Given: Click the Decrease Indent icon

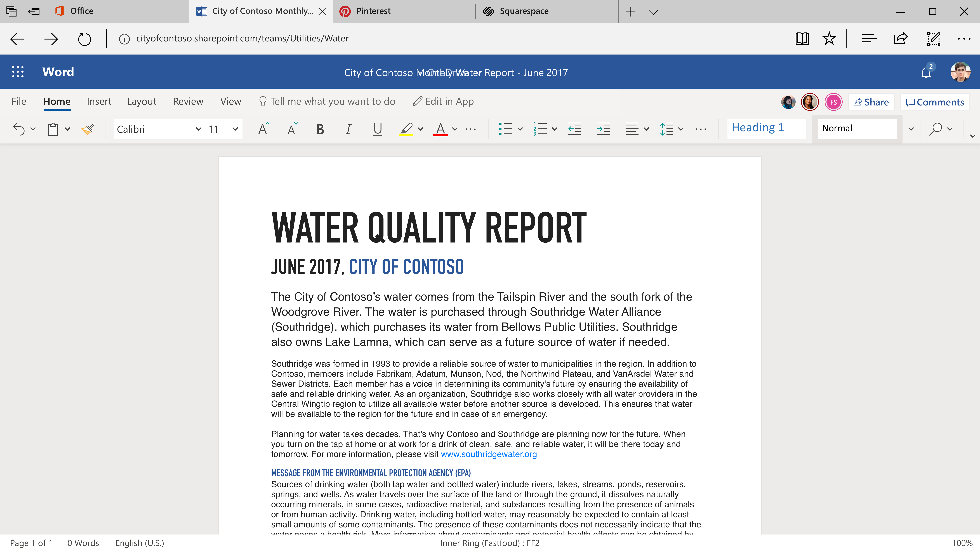Looking at the screenshot, I should click(x=574, y=129).
